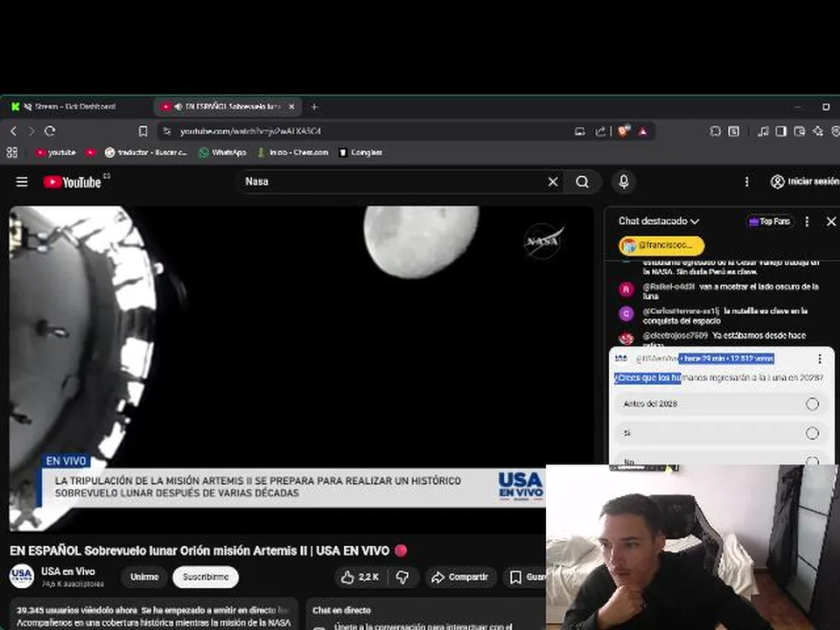Start voice search with microphone

(624, 182)
